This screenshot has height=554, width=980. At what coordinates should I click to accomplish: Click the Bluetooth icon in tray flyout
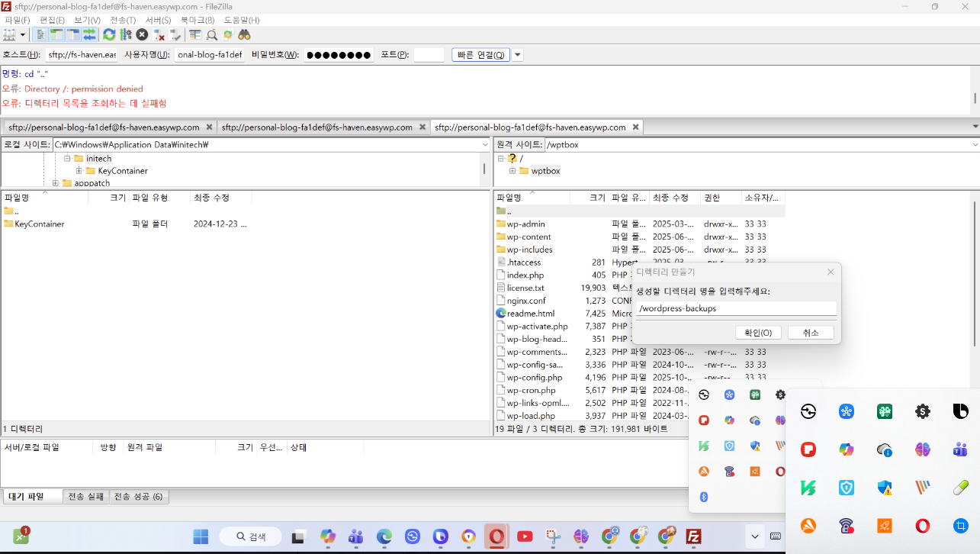click(x=704, y=497)
